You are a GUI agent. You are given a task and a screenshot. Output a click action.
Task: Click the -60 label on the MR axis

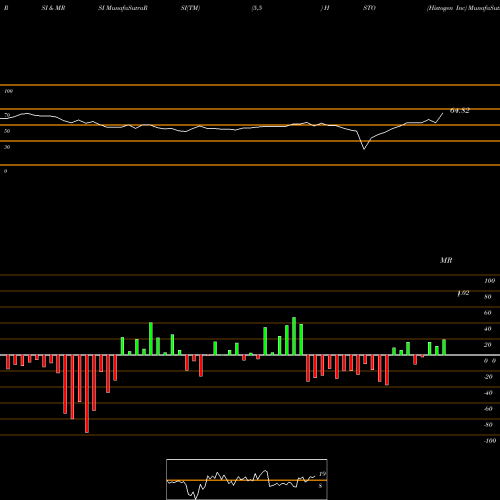point(488,409)
